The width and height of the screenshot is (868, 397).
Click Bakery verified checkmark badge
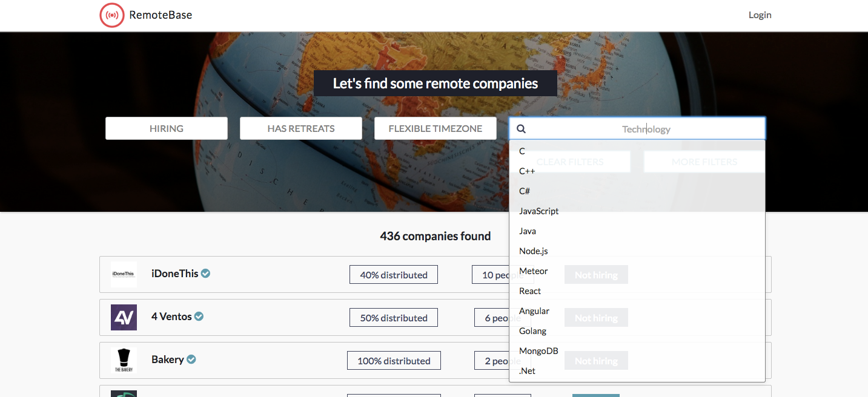point(191,359)
